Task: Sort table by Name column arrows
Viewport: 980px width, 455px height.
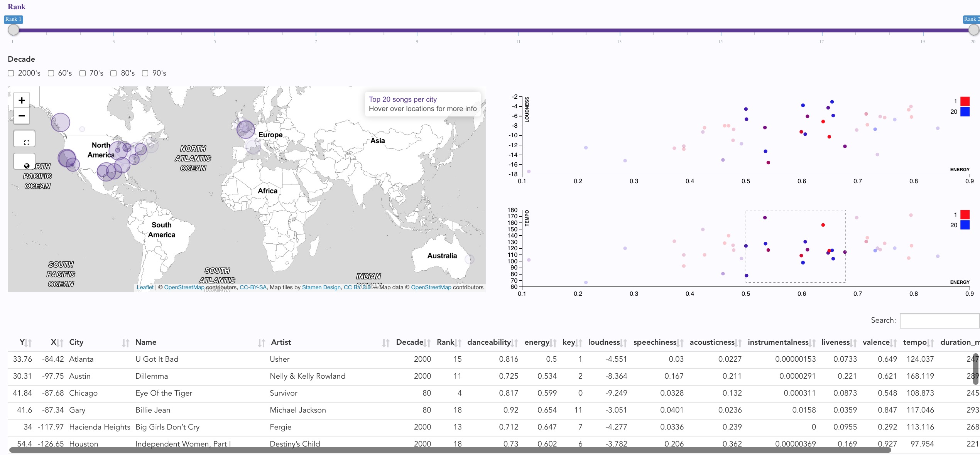Action: pyautogui.click(x=261, y=343)
